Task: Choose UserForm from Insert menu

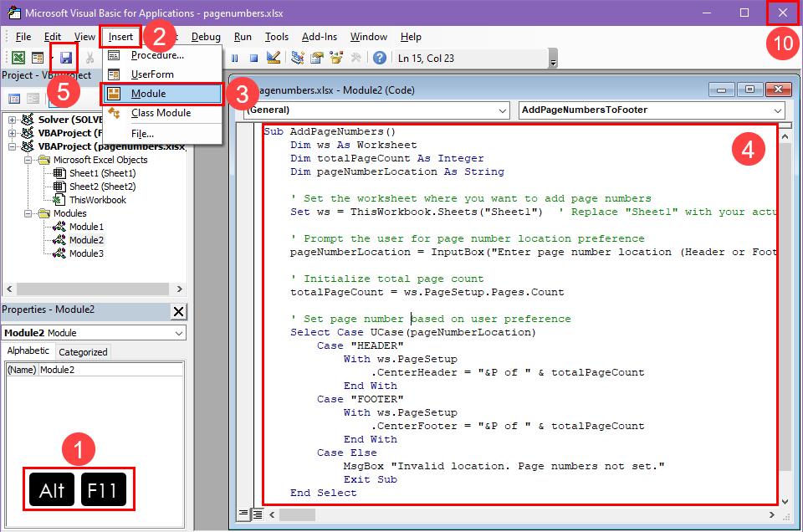Action: tap(162, 74)
